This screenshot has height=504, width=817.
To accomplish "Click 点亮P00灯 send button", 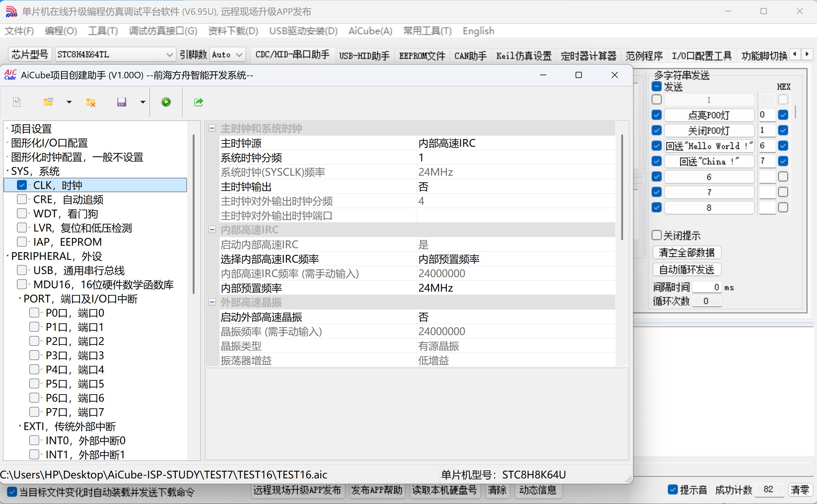I will pyautogui.click(x=709, y=115).
